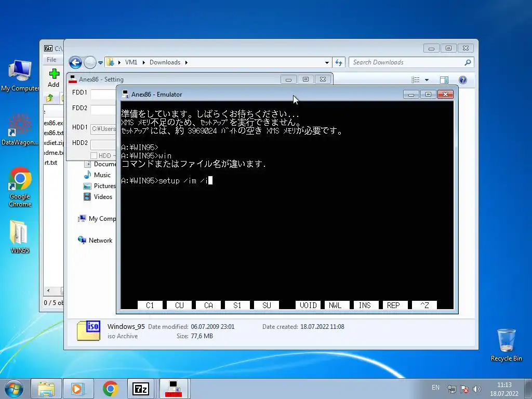
Task: Click the HDD1 path field
Action: [x=103, y=129]
